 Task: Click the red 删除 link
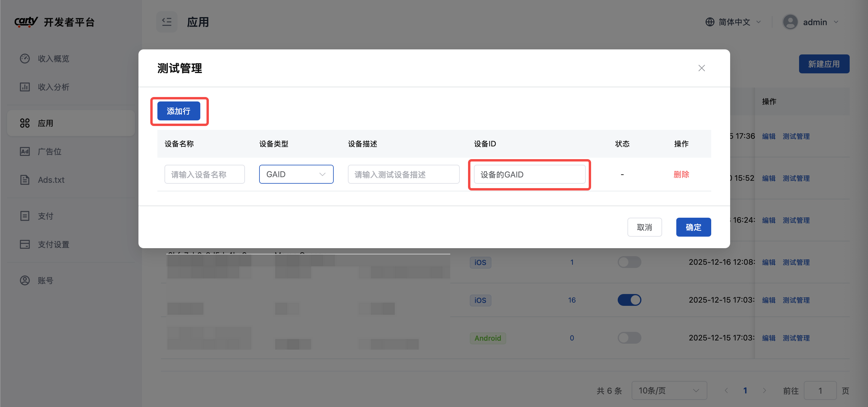point(681,174)
